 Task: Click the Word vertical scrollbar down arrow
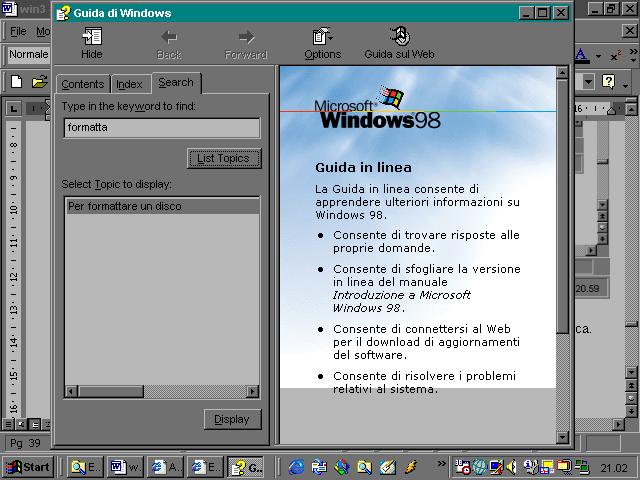pos(631,372)
